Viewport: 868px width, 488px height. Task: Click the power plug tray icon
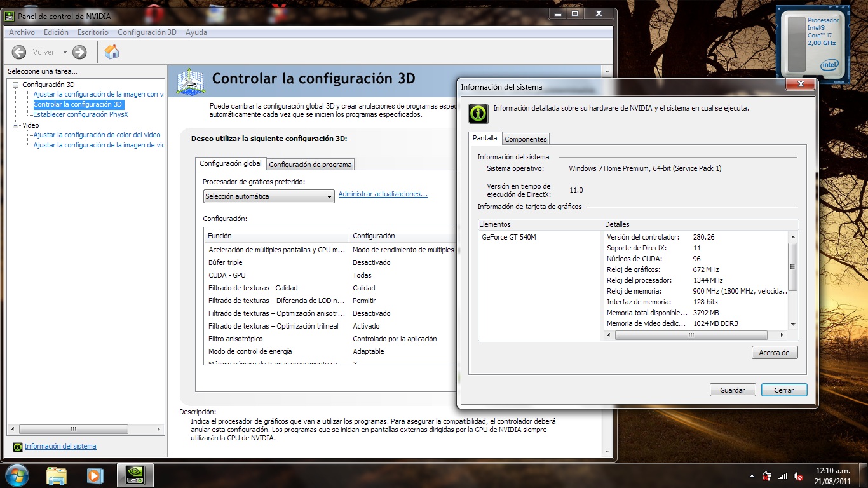coord(767,475)
